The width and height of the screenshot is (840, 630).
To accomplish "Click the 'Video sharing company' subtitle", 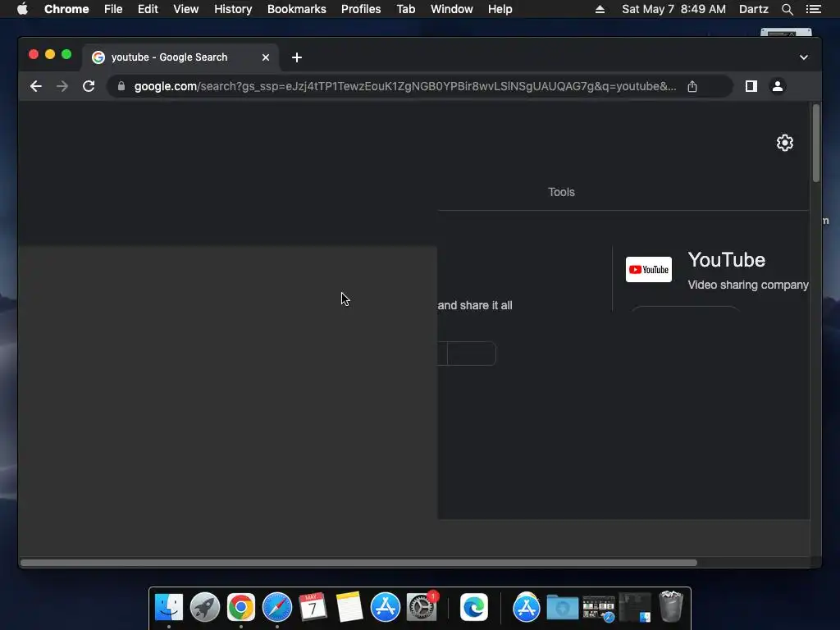I will pos(748,285).
